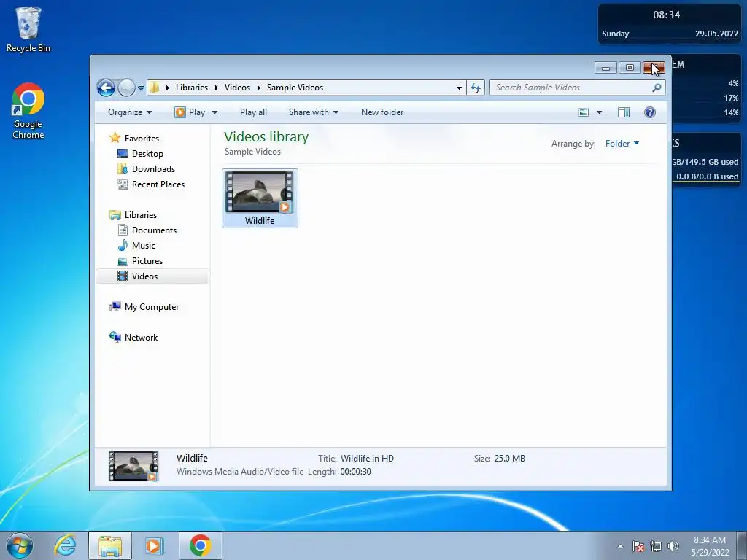This screenshot has width=747, height=560.
Task: Click Play all in the toolbar
Action: click(253, 112)
